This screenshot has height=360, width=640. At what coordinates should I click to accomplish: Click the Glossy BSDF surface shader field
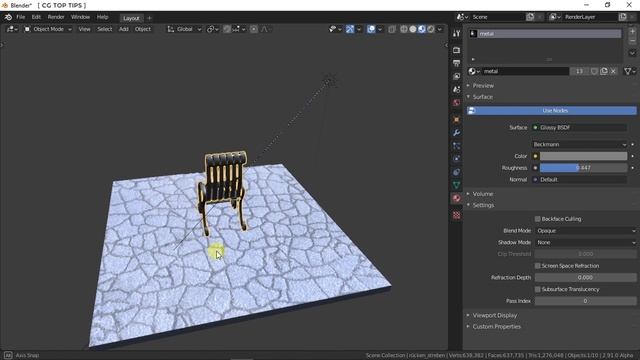[580, 128]
